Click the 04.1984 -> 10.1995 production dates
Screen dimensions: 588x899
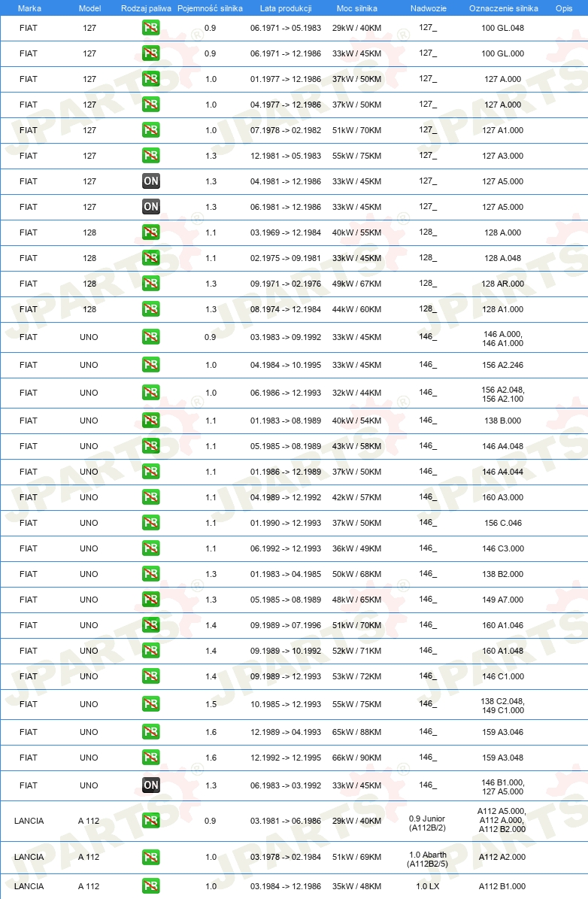tap(286, 365)
